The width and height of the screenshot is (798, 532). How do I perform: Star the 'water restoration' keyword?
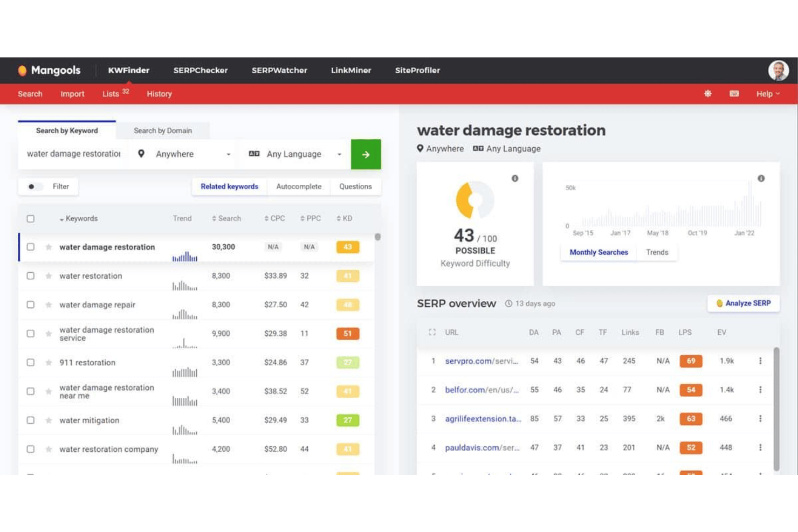49,276
